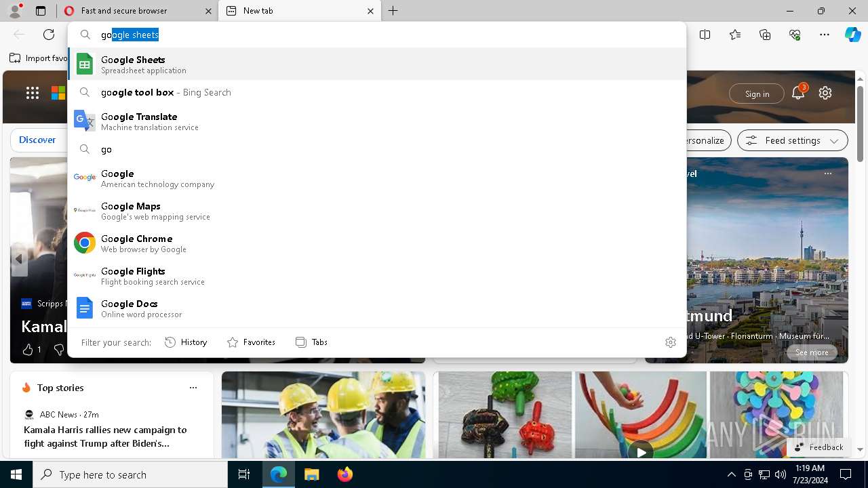Close the Fast and secure browser tab
The height and width of the screenshot is (488, 868).
[208, 11]
